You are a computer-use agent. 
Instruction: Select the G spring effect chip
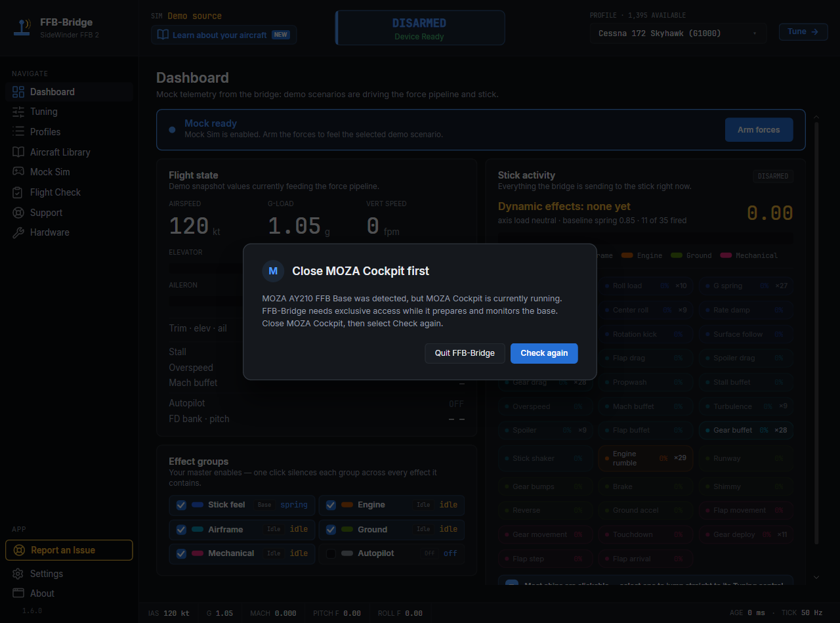click(x=745, y=286)
